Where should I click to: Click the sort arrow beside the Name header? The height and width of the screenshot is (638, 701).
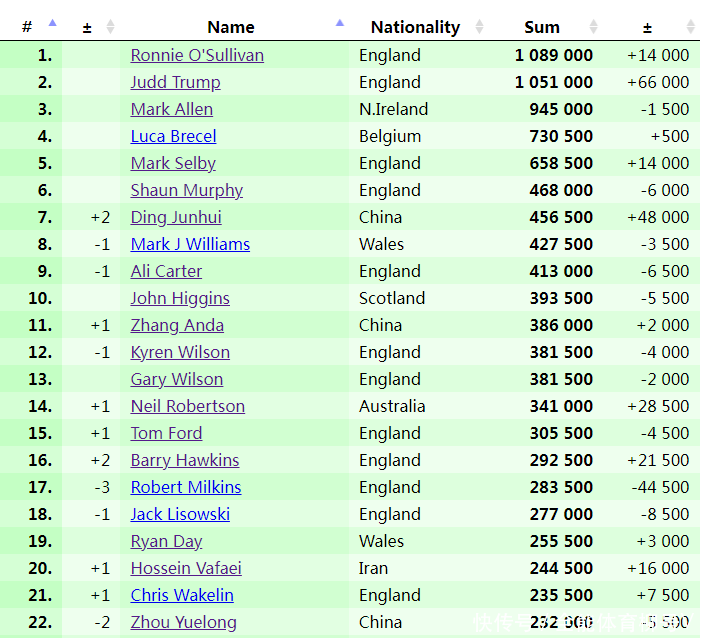point(340,23)
